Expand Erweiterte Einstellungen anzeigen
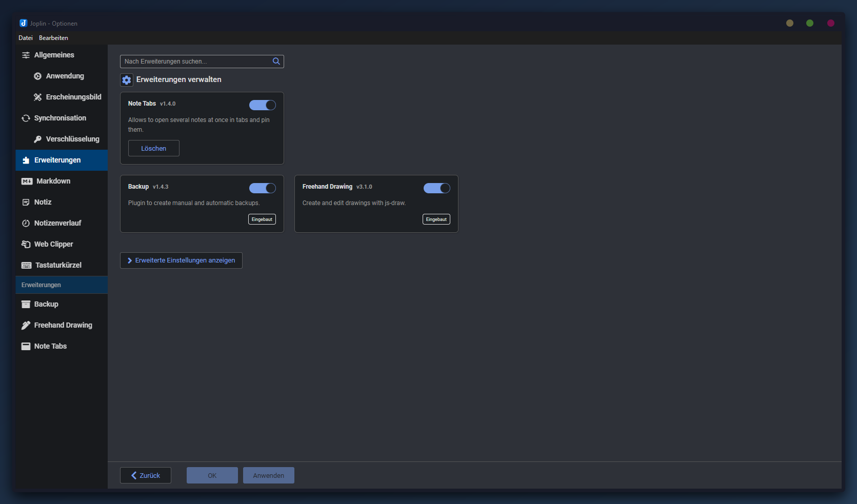This screenshot has height=504, width=857. (x=181, y=260)
